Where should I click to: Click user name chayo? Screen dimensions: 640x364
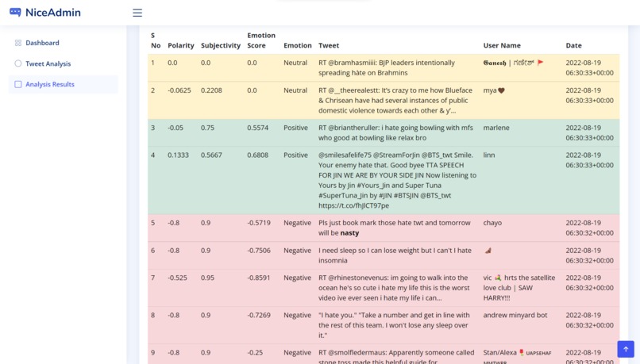492,223
